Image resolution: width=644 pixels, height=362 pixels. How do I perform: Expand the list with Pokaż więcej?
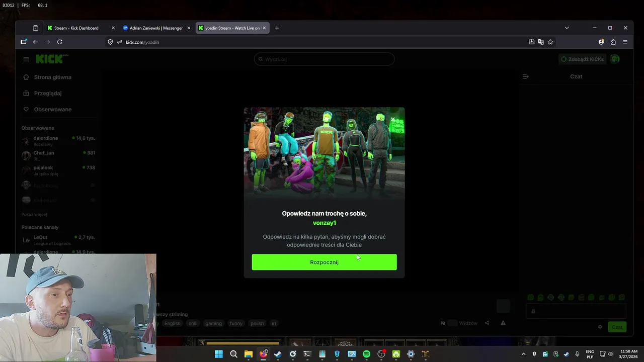tap(34, 215)
